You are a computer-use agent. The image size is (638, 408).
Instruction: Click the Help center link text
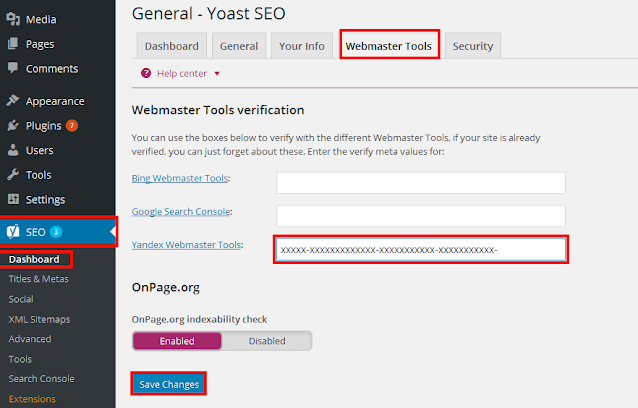tap(182, 74)
